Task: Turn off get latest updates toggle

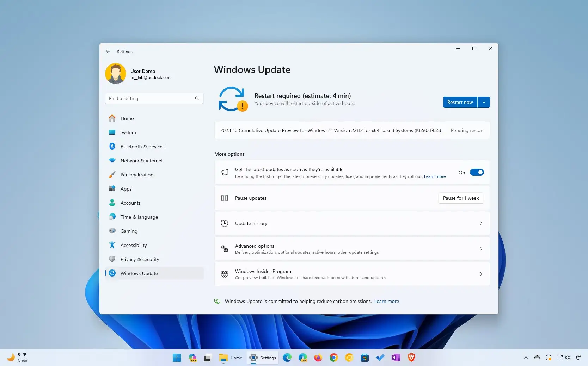Action: (477, 172)
